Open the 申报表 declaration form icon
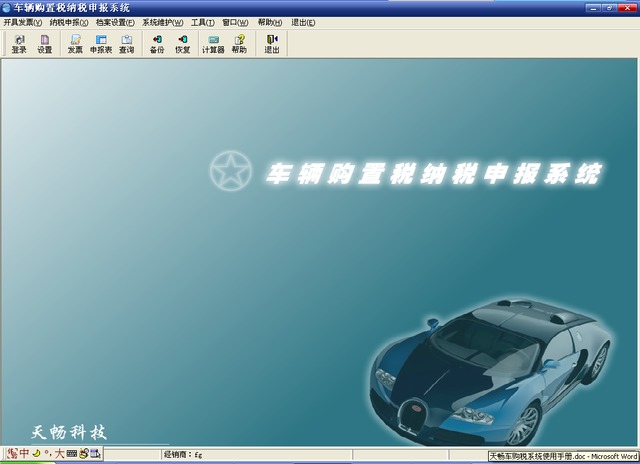Viewport: 640px width, 464px height. pos(101,44)
